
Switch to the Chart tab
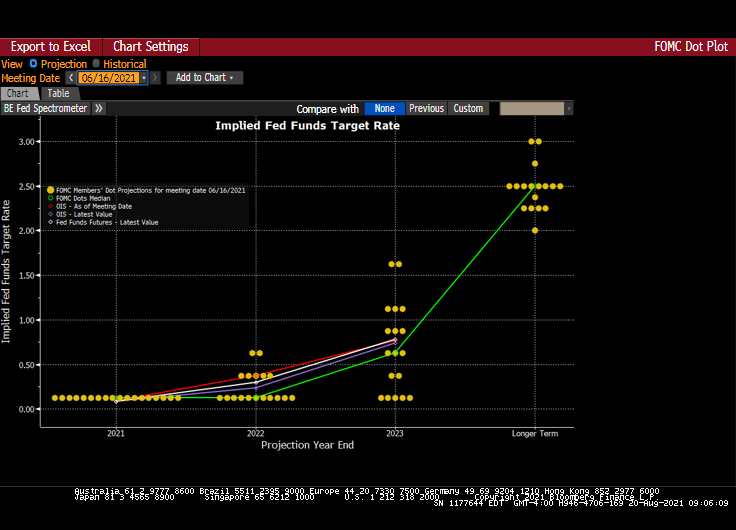coord(18,93)
